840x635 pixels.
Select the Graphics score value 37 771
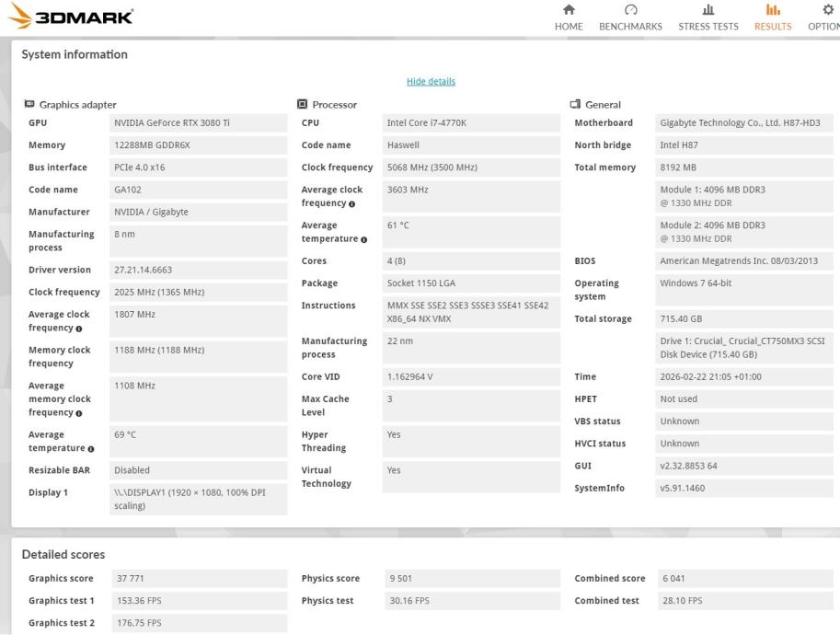pos(200,578)
